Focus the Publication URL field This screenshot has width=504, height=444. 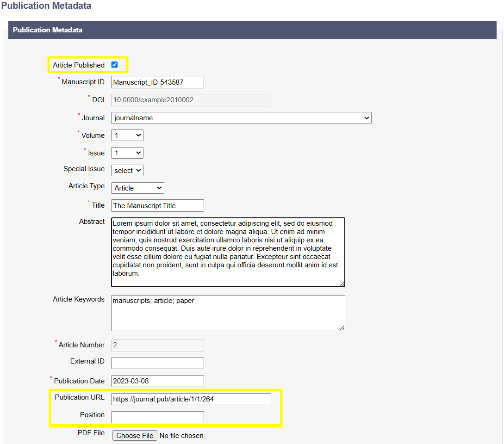pos(191,399)
